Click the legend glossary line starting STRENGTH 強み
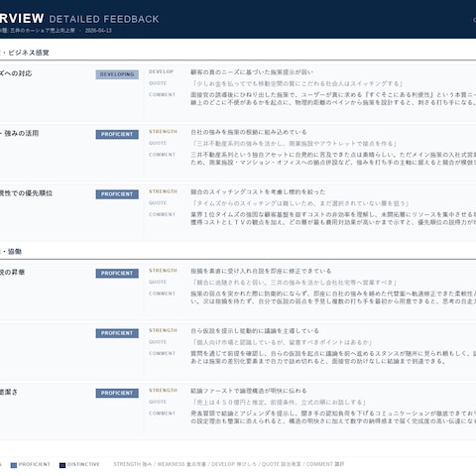 229,464
